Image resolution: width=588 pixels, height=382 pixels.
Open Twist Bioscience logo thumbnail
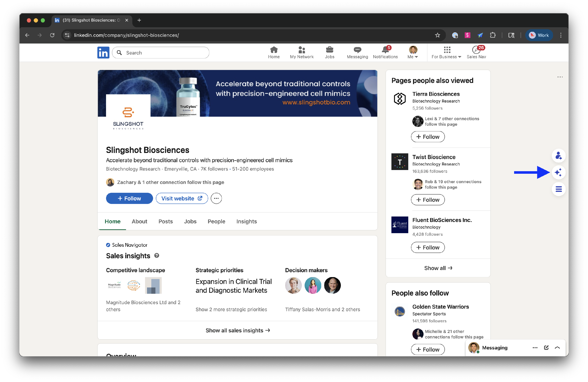399,162
